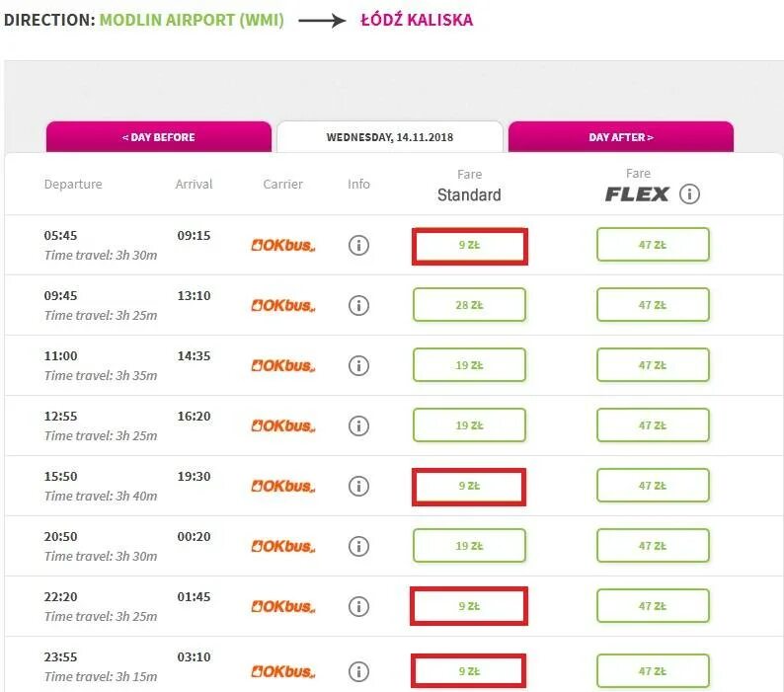Click info icon for 22:20 departure

pyautogui.click(x=358, y=606)
